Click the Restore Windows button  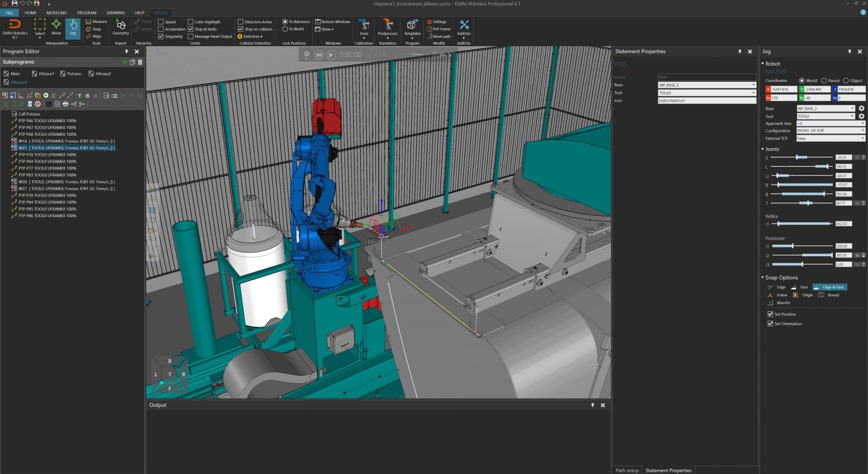pyautogui.click(x=333, y=22)
